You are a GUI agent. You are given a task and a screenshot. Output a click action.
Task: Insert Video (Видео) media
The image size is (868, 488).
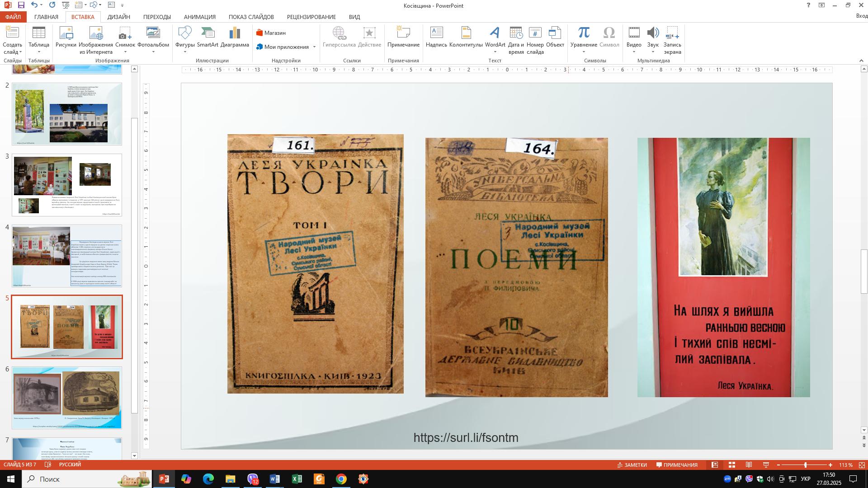coord(634,40)
